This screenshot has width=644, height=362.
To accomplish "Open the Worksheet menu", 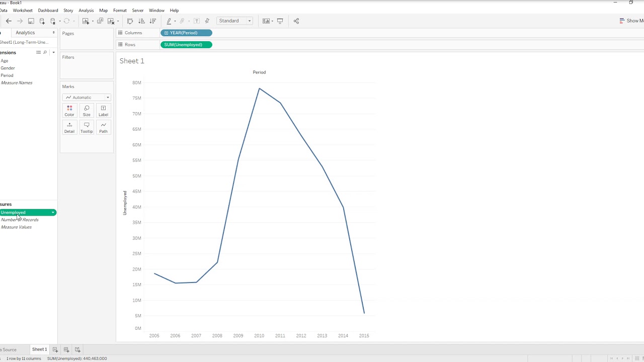I will coord(23,10).
